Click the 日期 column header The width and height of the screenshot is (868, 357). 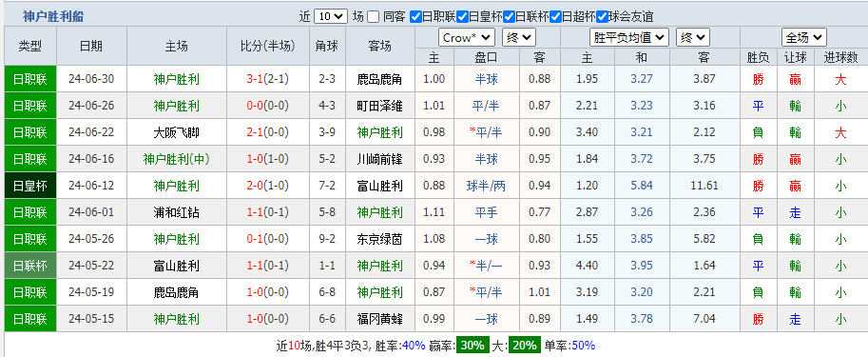coord(91,46)
